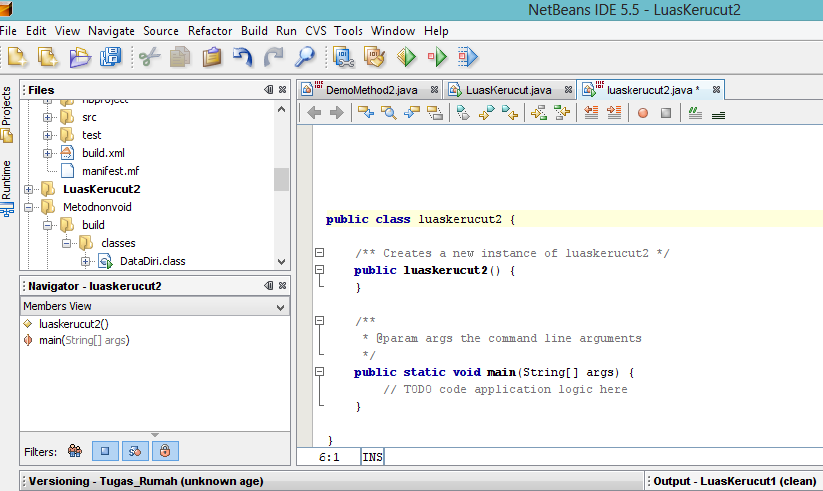Click the Stop Macro Recording square icon

666,113
